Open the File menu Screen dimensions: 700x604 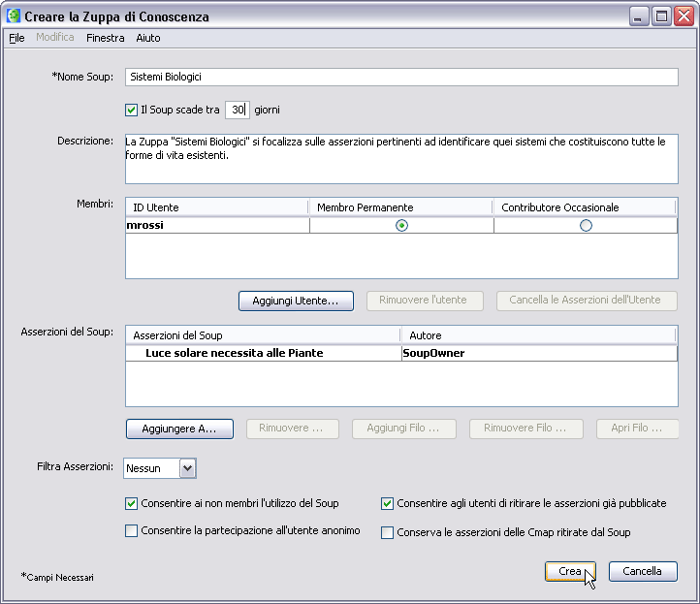tap(16, 38)
